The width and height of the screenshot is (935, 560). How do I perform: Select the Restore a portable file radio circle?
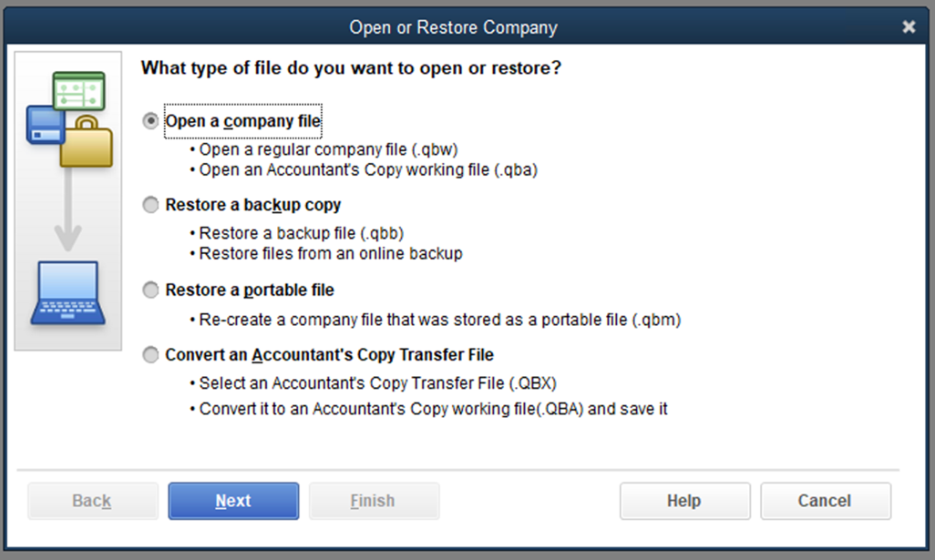[150, 290]
